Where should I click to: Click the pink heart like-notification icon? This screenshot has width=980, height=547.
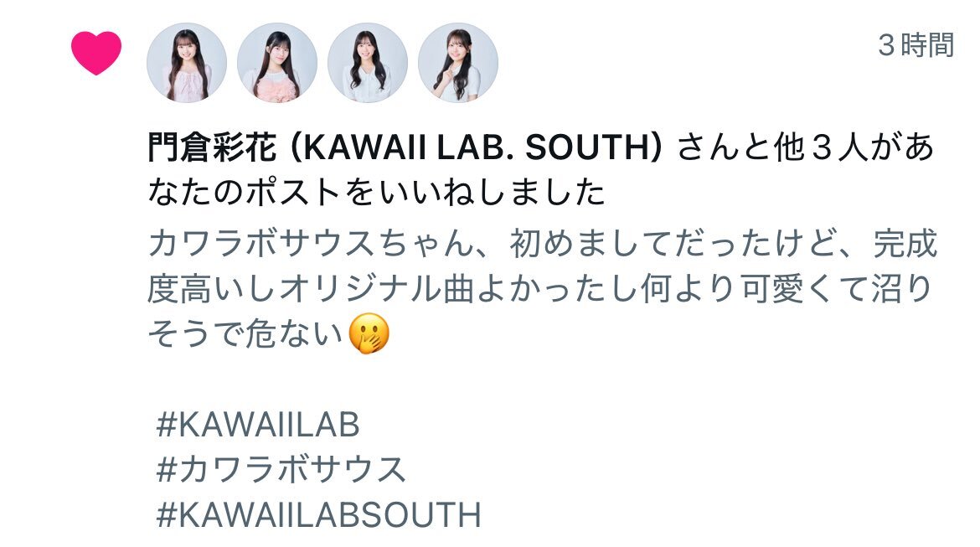coord(96,53)
